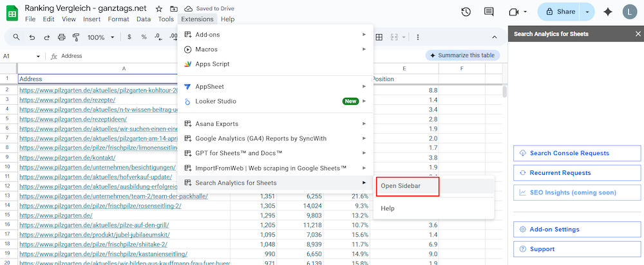Select Search Analytics for Sheets menu entry
This screenshot has width=644, height=265.
275,183
